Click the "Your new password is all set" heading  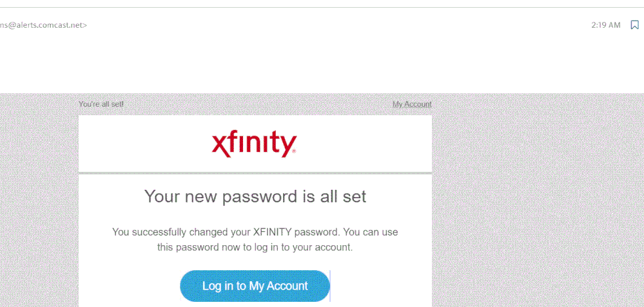(x=255, y=196)
